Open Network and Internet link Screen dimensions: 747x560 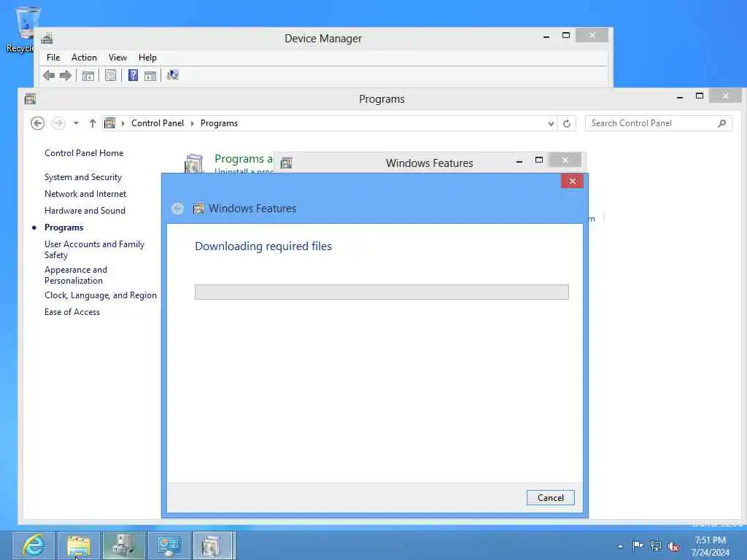click(85, 194)
